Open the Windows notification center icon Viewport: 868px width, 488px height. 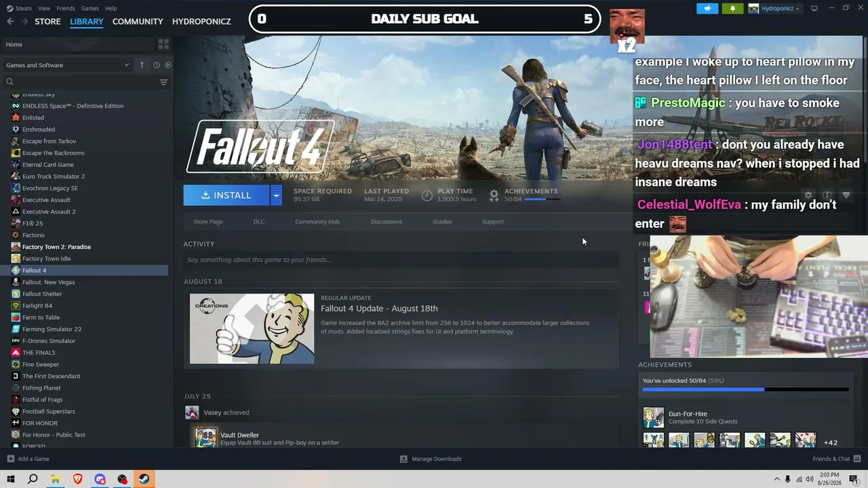(x=854, y=479)
